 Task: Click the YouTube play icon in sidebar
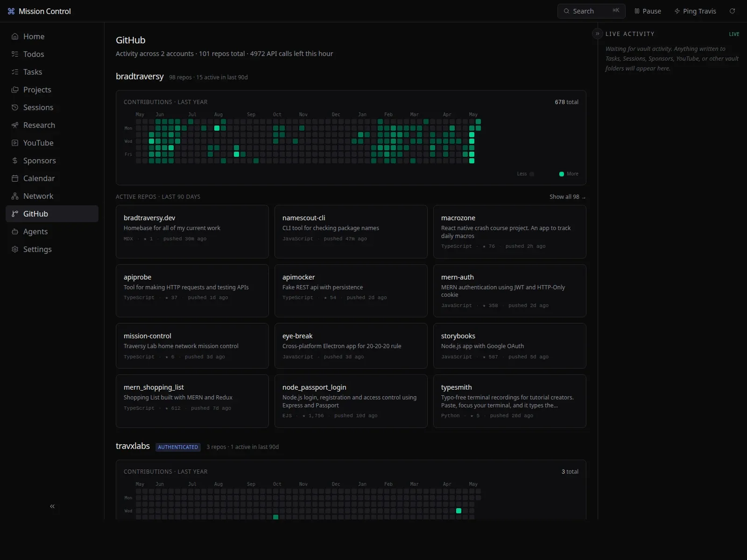15,143
